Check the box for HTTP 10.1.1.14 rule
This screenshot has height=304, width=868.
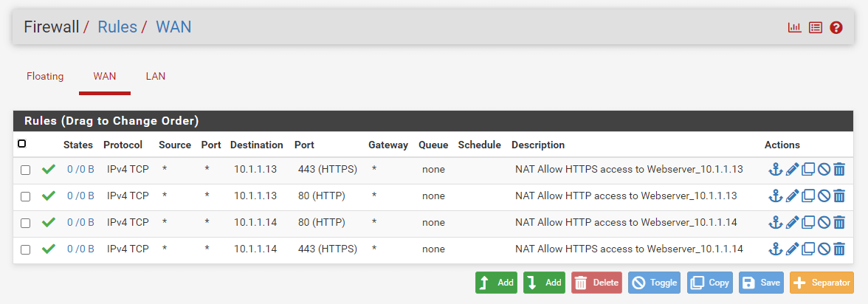pyautogui.click(x=25, y=223)
